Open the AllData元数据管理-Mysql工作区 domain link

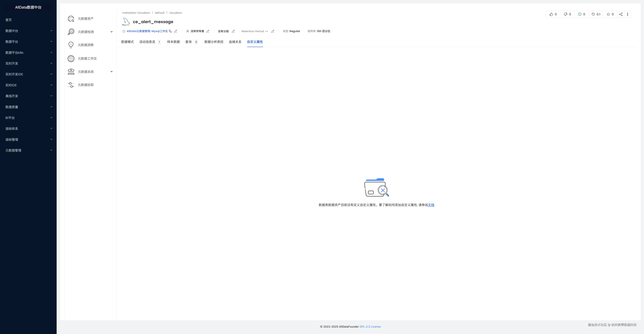point(147,31)
